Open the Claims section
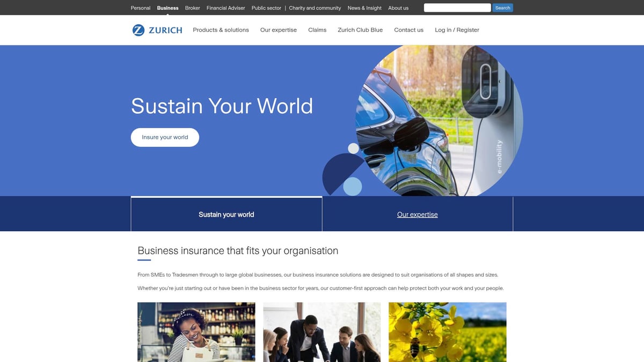Viewport: 644px width, 362px height. (x=317, y=29)
